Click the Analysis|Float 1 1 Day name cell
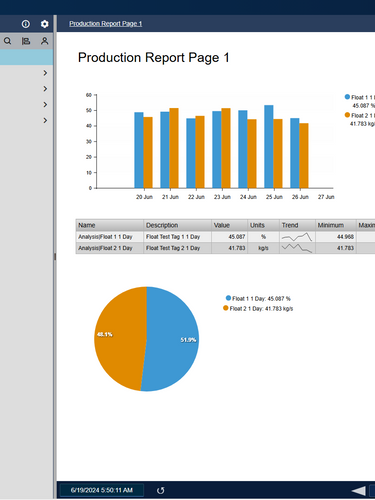 110,237
